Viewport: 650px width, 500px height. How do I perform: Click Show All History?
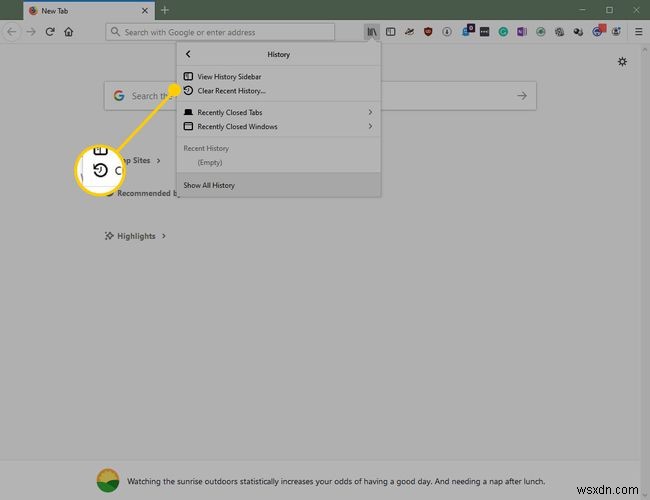[x=279, y=185]
